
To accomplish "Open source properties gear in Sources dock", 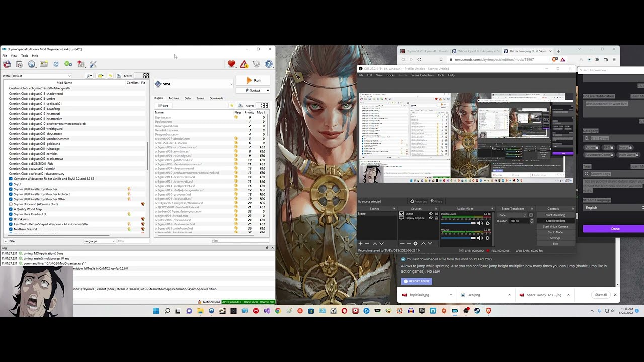I will [x=415, y=244].
